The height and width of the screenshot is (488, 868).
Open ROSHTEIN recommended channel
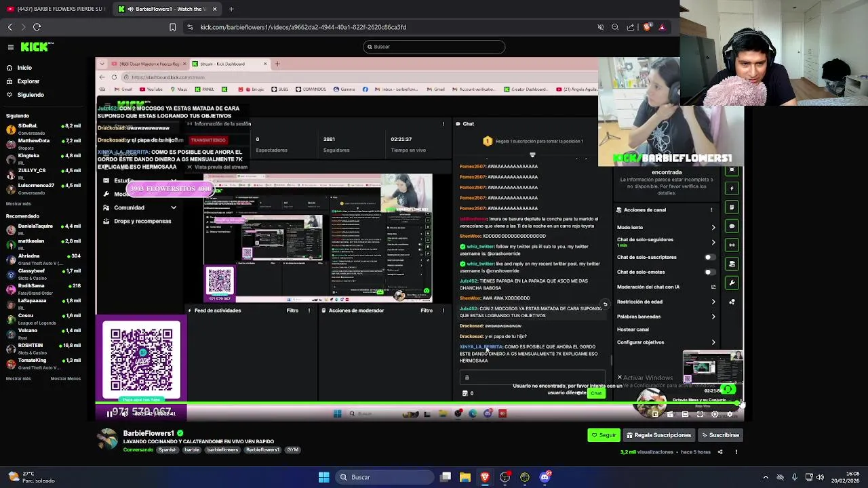(42, 348)
